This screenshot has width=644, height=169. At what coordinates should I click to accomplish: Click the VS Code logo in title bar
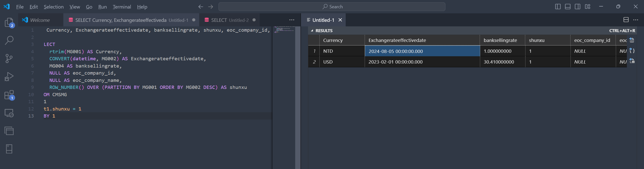7,7
